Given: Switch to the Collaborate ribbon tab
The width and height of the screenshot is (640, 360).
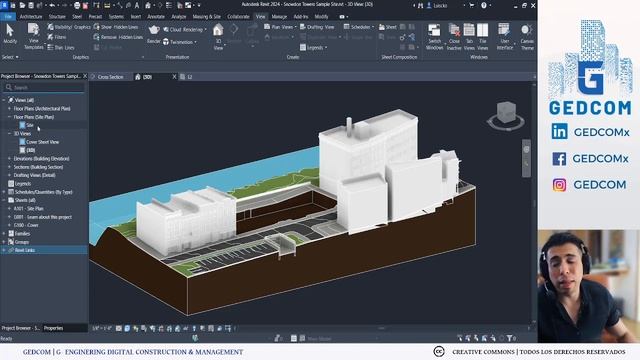Looking at the screenshot, I should point(238,17).
